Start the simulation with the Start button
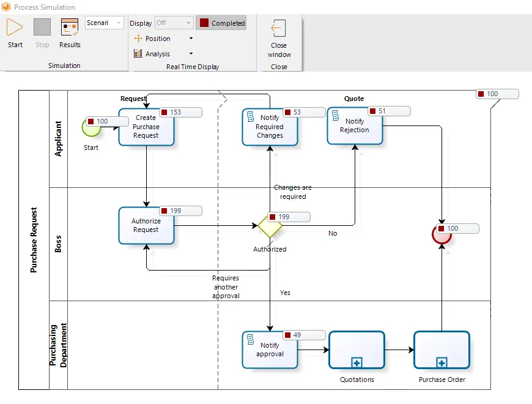Screen dimensions: 532x404 [15, 33]
